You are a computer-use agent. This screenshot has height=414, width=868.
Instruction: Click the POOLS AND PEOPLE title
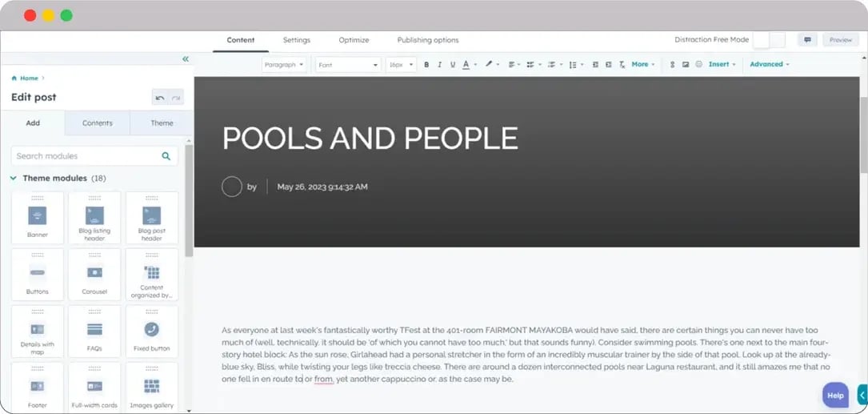coord(370,138)
